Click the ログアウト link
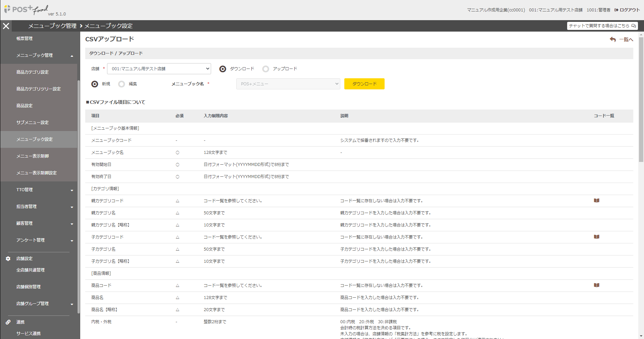 pos(627,10)
